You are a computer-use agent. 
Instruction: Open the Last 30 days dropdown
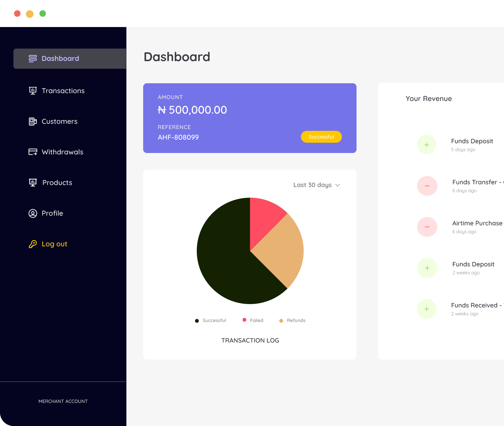(x=312, y=185)
